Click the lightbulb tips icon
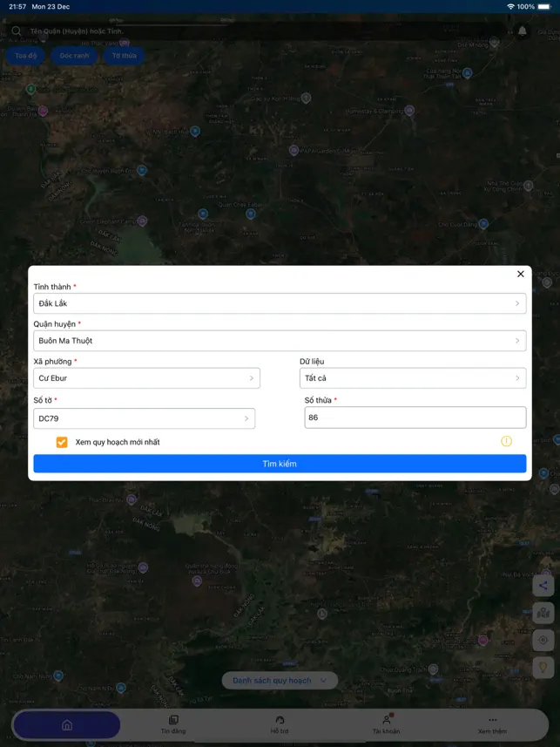560x747 pixels. 543,668
